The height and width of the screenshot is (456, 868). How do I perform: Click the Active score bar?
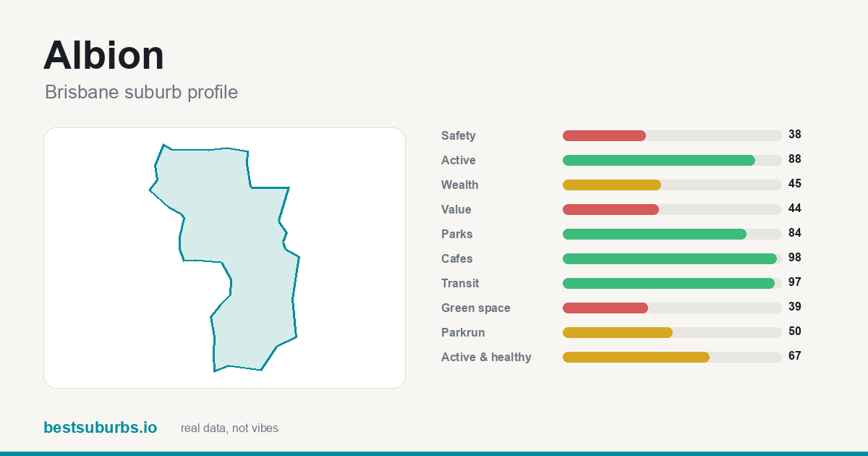(x=672, y=160)
